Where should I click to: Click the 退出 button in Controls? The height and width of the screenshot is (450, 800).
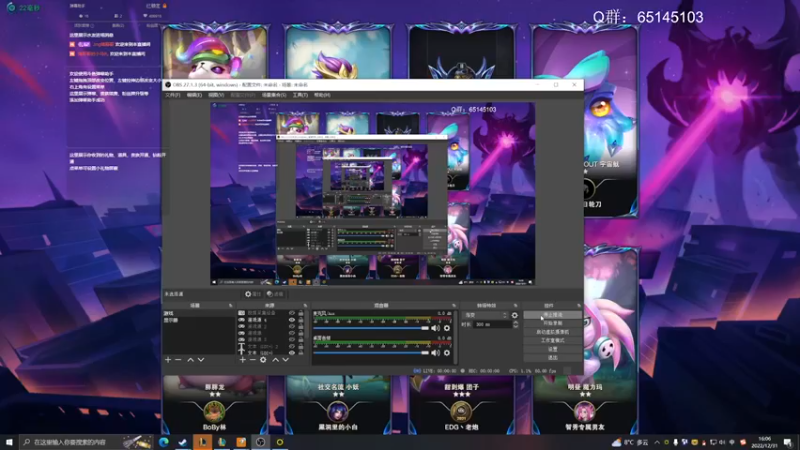click(553, 358)
